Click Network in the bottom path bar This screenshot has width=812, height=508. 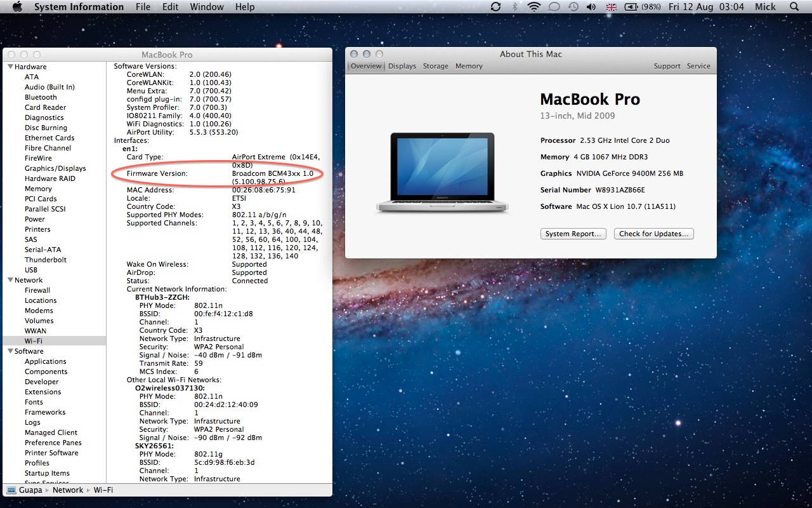(68, 490)
